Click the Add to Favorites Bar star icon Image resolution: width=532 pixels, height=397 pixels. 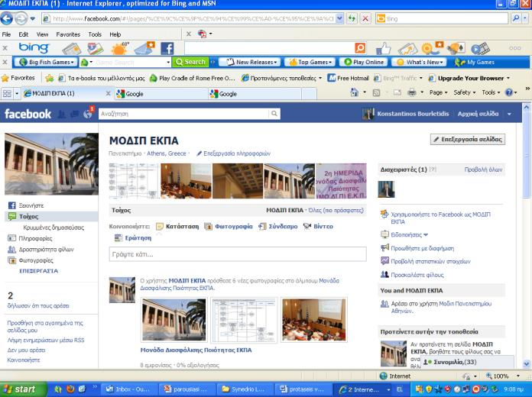[50, 79]
